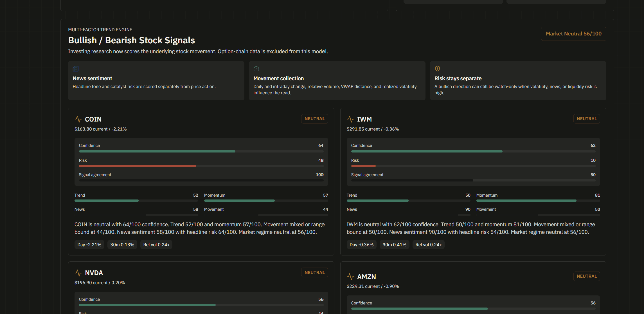Click the IWM ticker heading

click(x=364, y=119)
